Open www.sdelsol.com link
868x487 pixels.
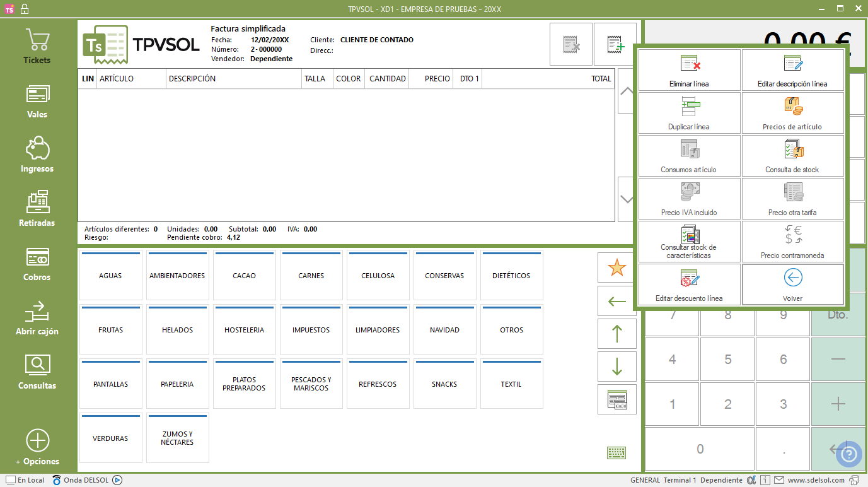coord(816,480)
